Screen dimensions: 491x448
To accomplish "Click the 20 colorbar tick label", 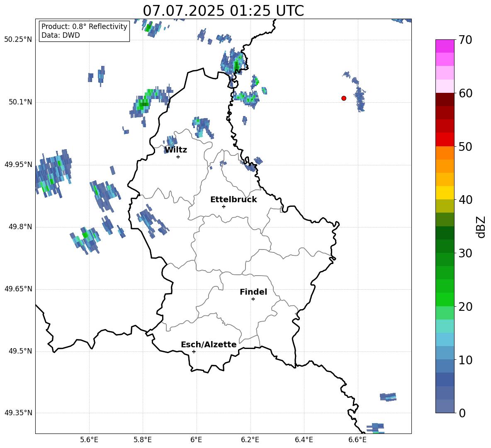I will point(465,306).
